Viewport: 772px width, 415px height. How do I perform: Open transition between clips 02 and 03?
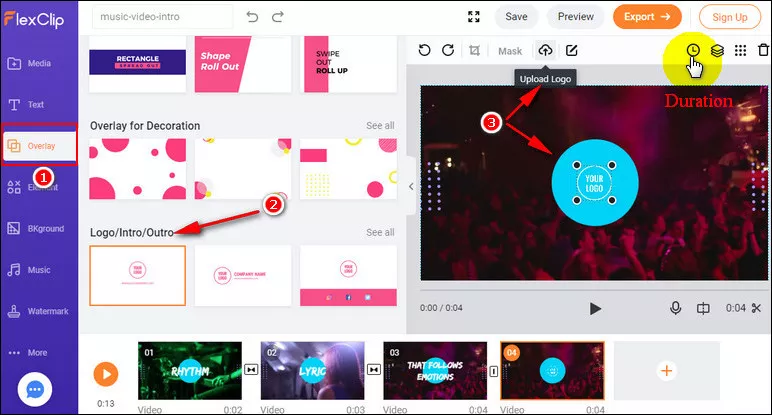[374, 370]
